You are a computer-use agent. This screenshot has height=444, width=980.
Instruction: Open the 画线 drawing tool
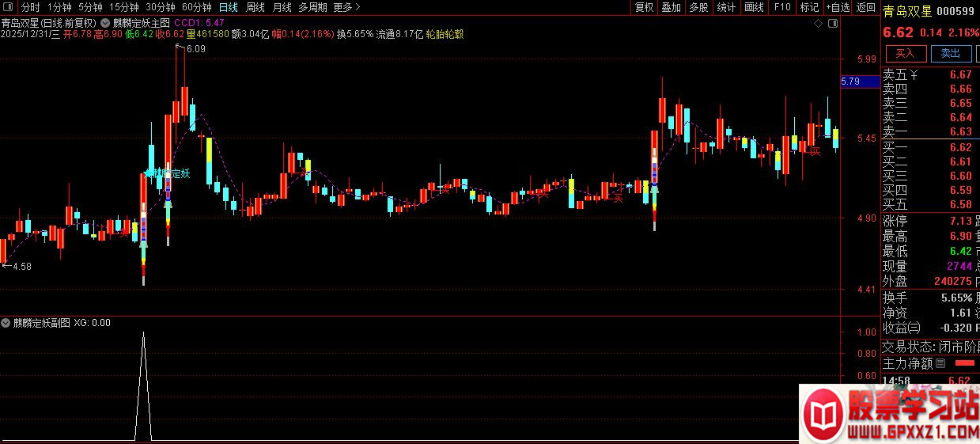pyautogui.click(x=755, y=7)
